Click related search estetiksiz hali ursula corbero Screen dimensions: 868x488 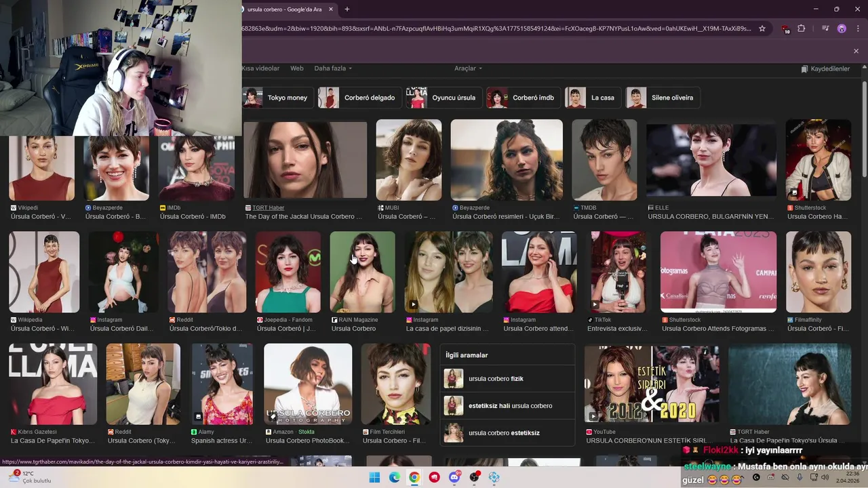tap(507, 406)
